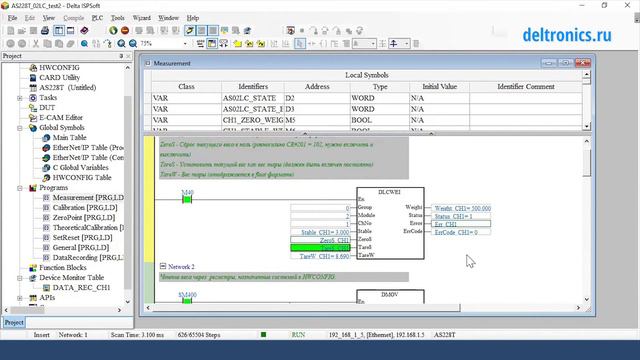The image size is (640, 360).
Task: Click the Zero5_CH1 input field
Action: [320, 240]
